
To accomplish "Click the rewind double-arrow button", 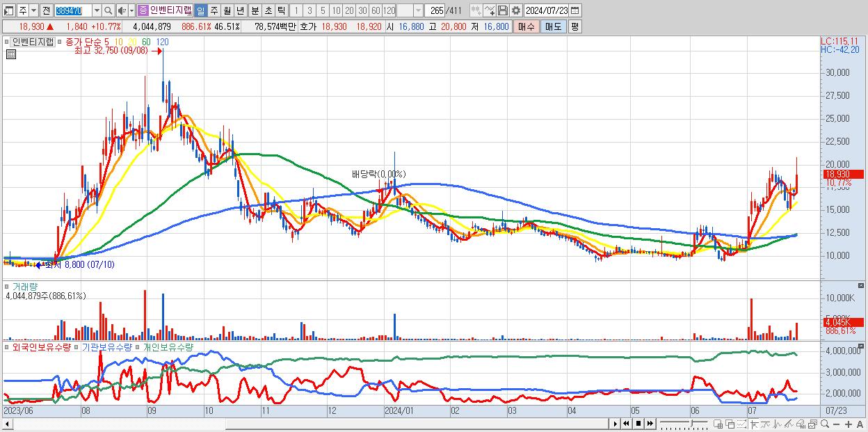I will click(x=626, y=424).
